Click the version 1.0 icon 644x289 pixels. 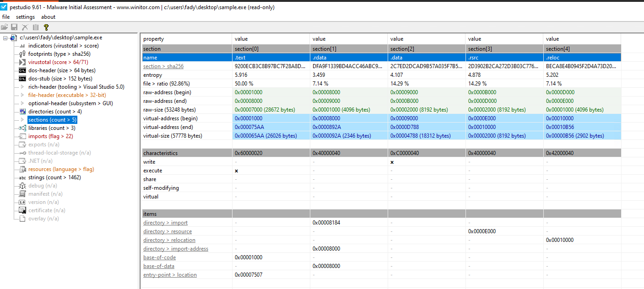pos(22,202)
